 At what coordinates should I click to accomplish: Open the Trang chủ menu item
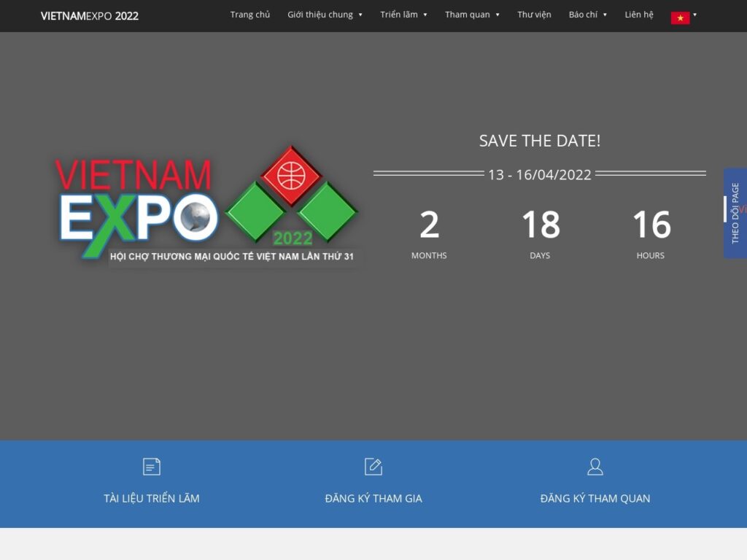pos(250,15)
